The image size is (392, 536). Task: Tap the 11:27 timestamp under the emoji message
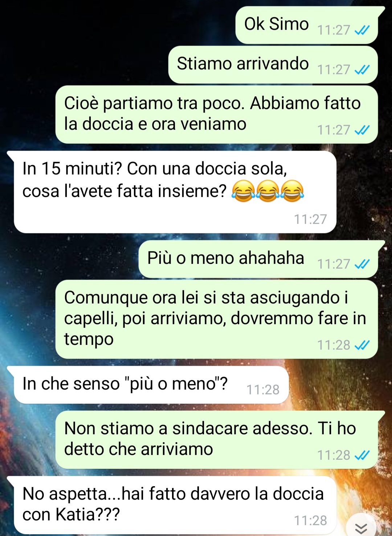point(310,219)
